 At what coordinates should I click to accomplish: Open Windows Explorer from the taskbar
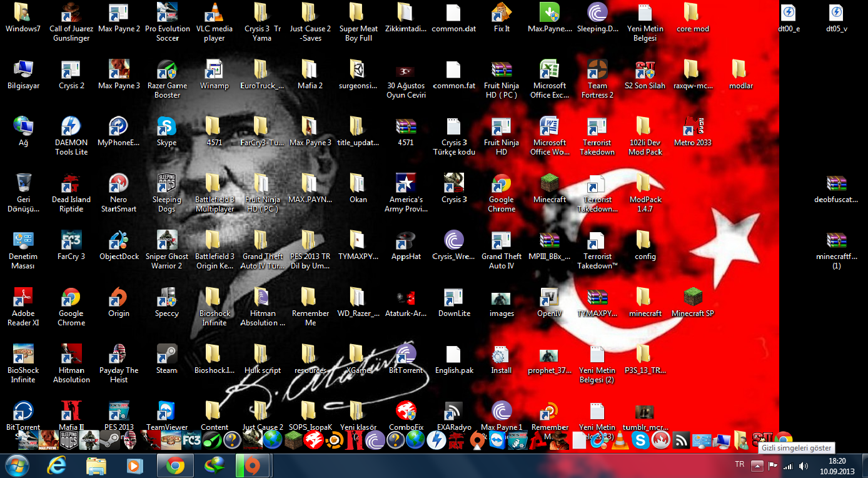pos(96,465)
